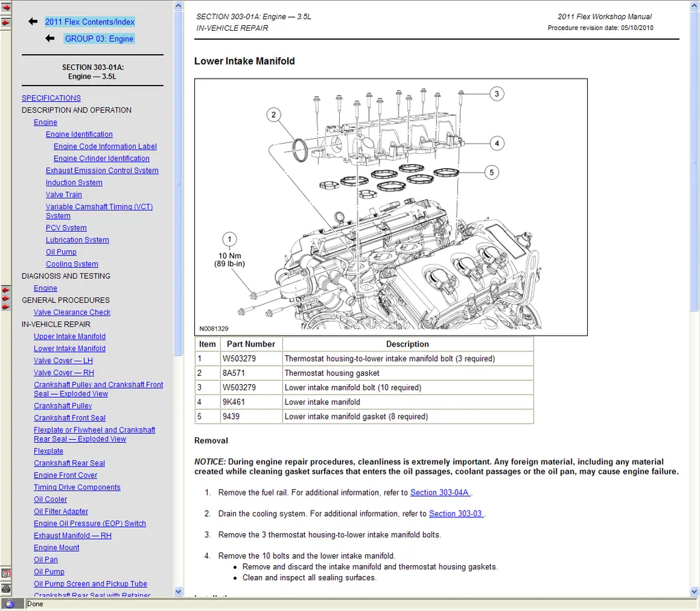The height and width of the screenshot is (611, 700).
Task: Open the Valve Clearance Check link
Action: point(72,312)
